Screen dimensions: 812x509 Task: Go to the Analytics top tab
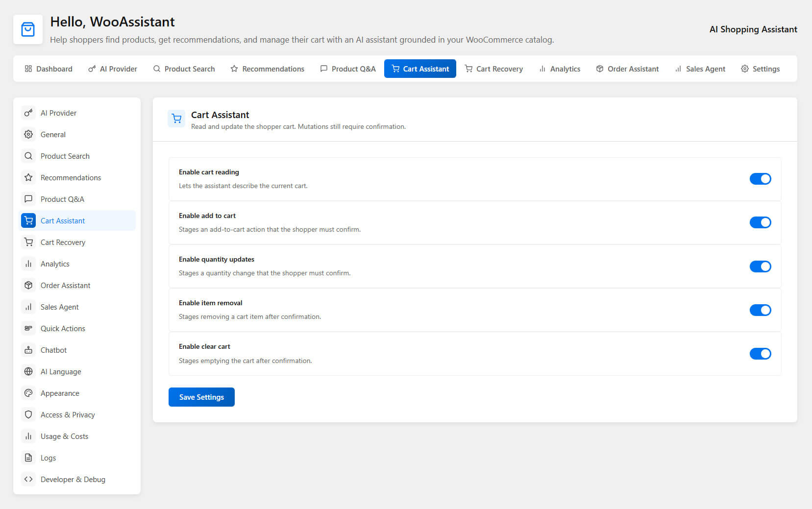coord(559,69)
